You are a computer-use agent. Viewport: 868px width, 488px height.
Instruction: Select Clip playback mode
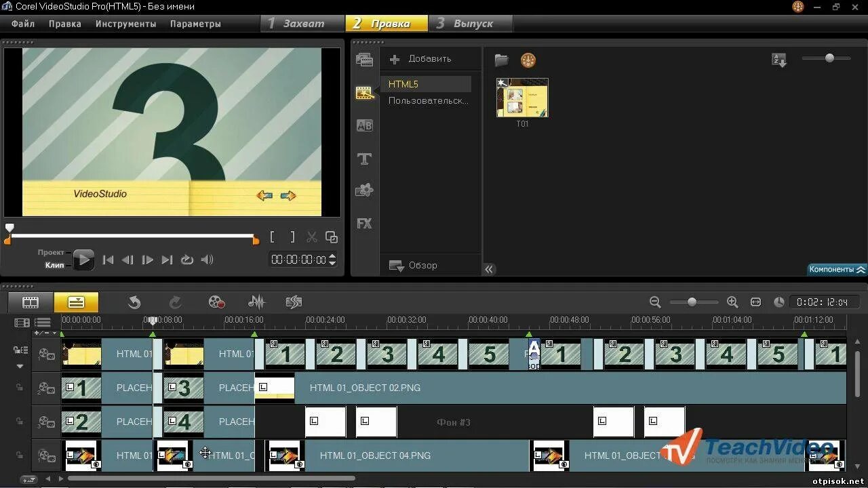point(54,265)
